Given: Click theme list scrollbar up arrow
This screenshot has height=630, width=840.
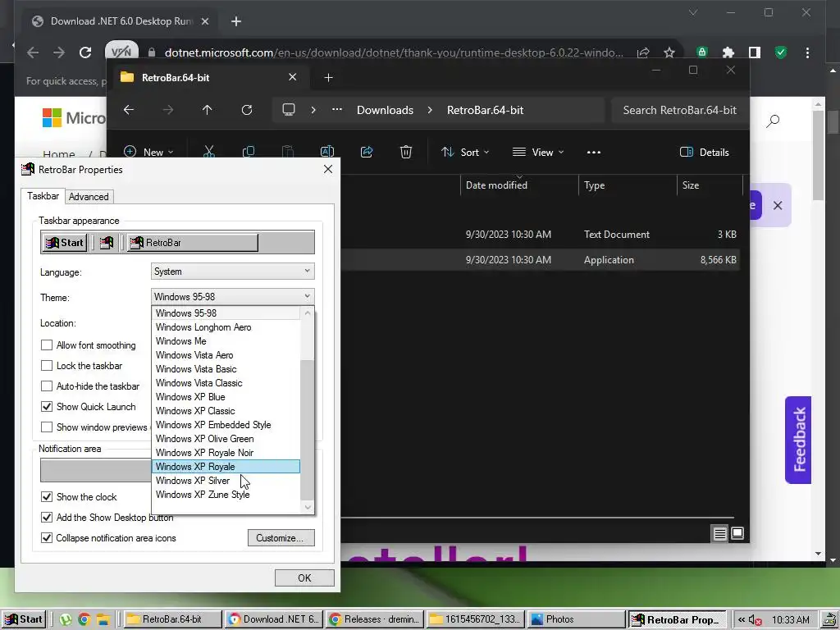Looking at the screenshot, I should pyautogui.click(x=308, y=313).
